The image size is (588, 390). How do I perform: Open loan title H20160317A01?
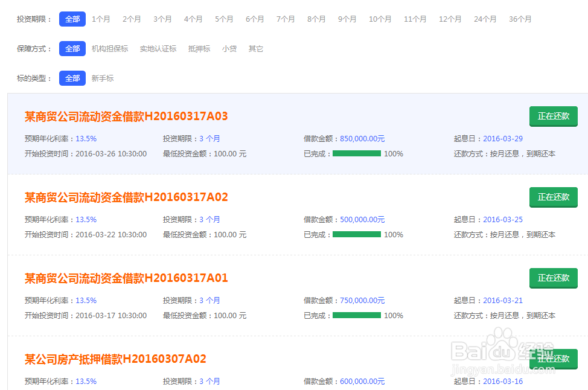(126, 278)
